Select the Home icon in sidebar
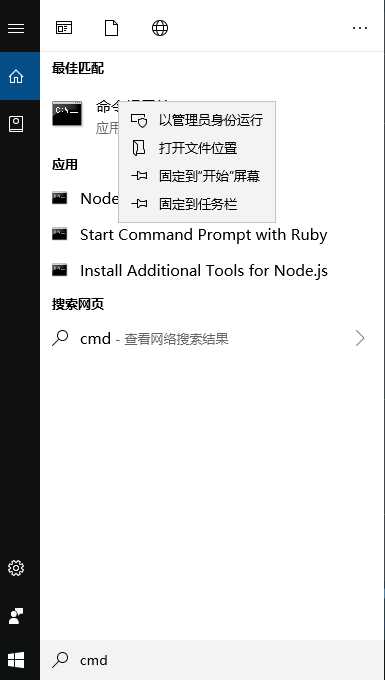 16,76
